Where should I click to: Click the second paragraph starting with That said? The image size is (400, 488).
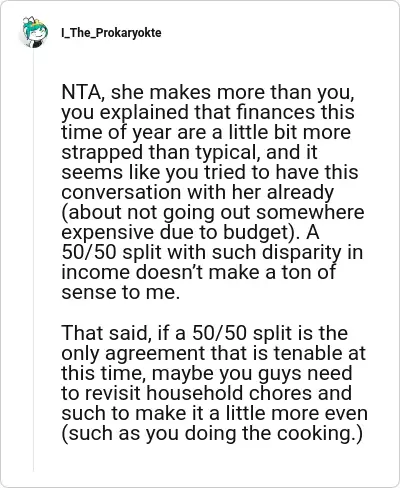[x=214, y=383]
